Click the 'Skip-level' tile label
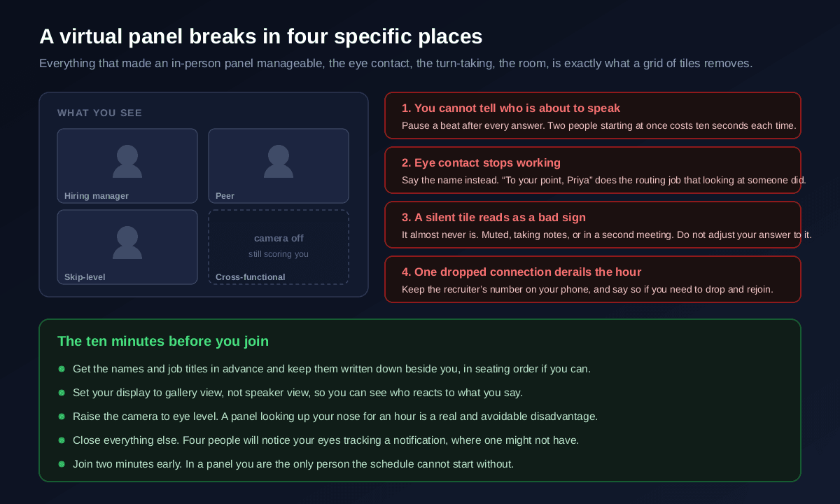 85,277
